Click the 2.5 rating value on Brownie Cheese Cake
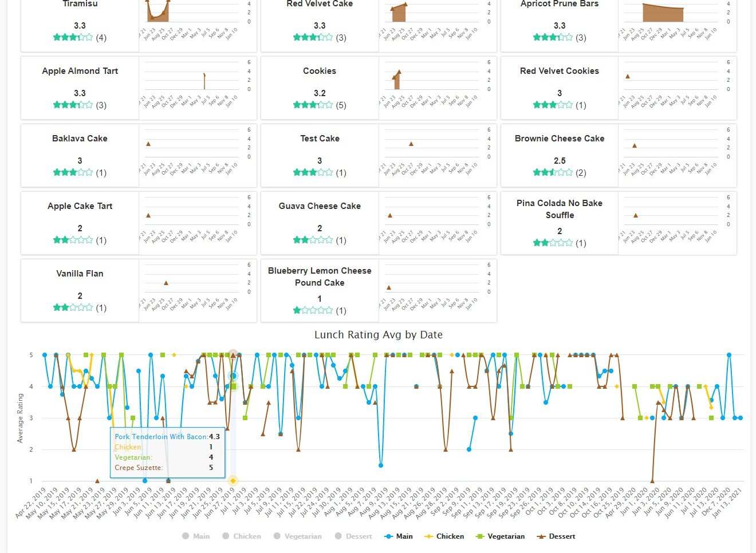Image resolution: width=756 pixels, height=553 pixels. (x=560, y=161)
